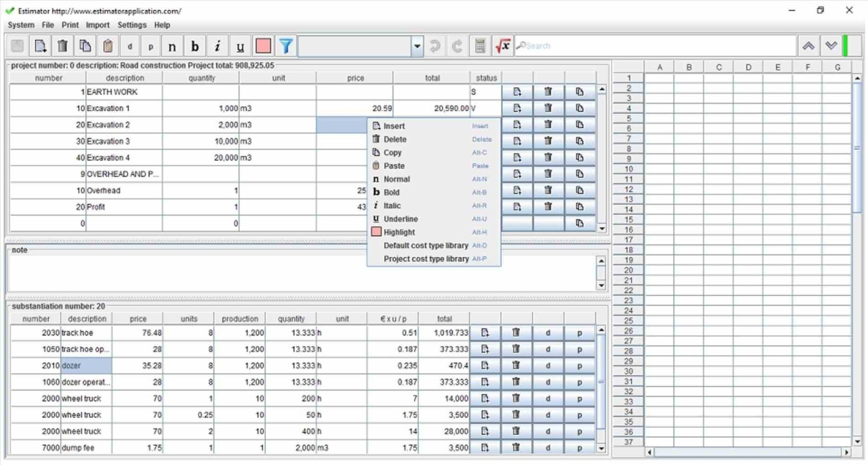Toggle underline formatting in the toolbar
This screenshot has height=465, width=868.
[240, 46]
